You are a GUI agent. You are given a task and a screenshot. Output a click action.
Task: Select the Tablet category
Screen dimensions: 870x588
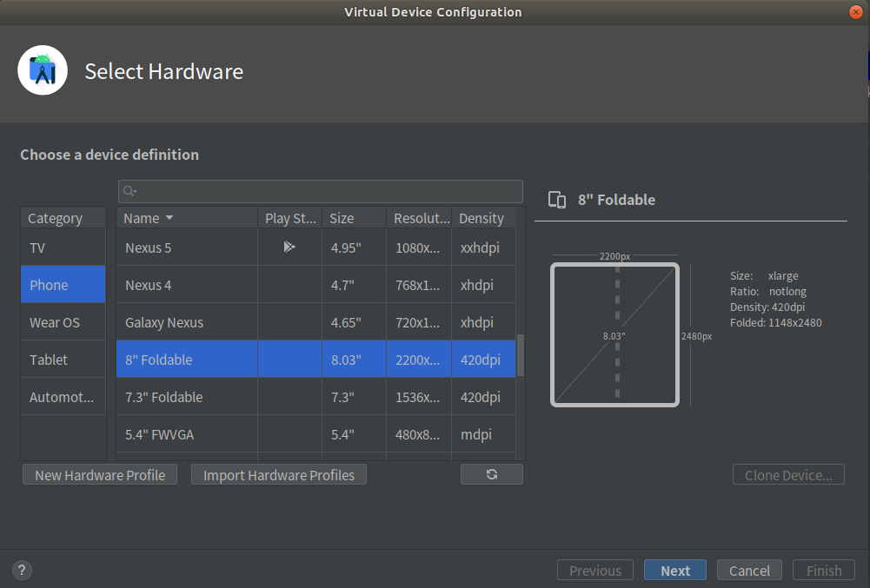pyautogui.click(x=63, y=360)
